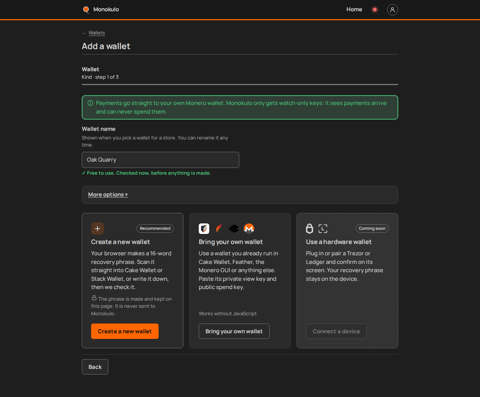Click the 'Add a wallet' heading
The image size is (480, 397).
point(106,46)
